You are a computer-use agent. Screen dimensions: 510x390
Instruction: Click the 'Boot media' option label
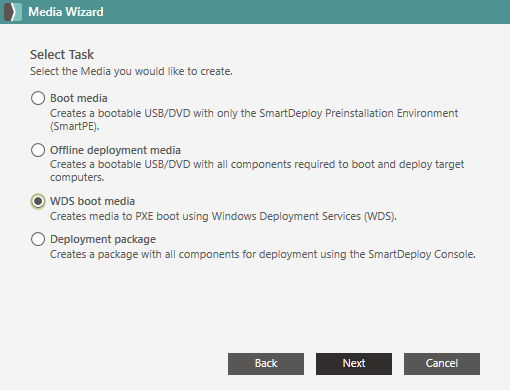coord(79,98)
